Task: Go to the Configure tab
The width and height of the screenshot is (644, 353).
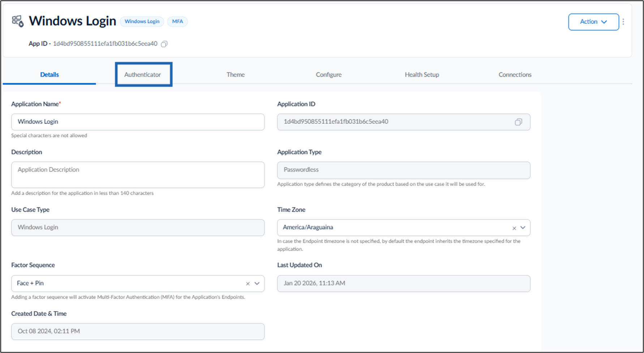Action: pos(329,74)
